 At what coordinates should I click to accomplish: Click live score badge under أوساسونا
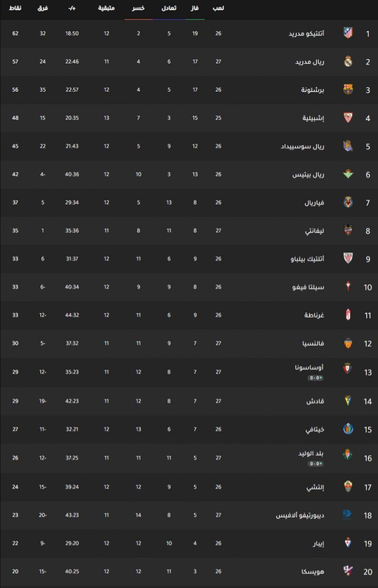316,378
